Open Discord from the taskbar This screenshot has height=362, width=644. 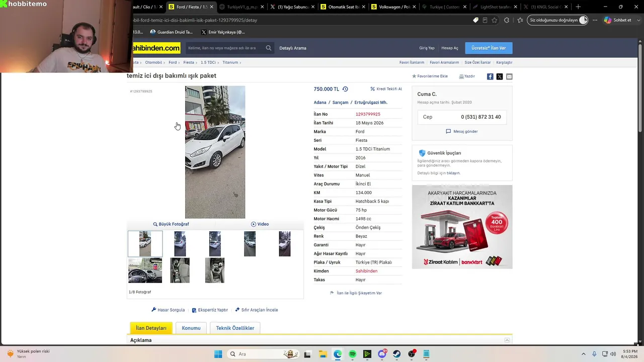[x=382, y=354]
